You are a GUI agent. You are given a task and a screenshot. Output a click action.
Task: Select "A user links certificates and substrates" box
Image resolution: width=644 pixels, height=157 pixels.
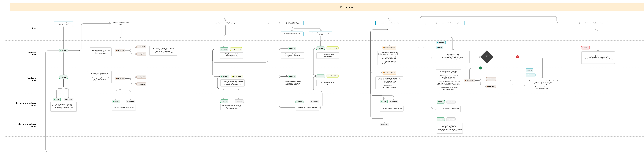[63, 24]
